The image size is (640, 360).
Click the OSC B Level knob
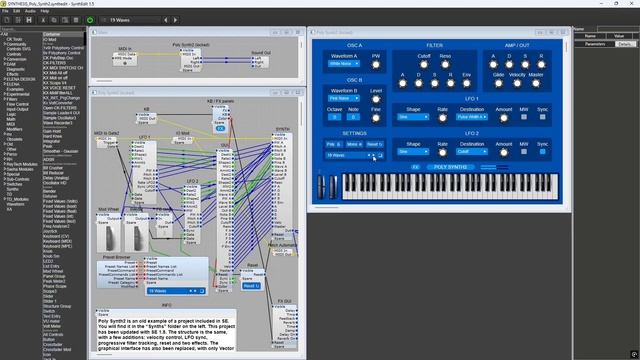click(376, 99)
